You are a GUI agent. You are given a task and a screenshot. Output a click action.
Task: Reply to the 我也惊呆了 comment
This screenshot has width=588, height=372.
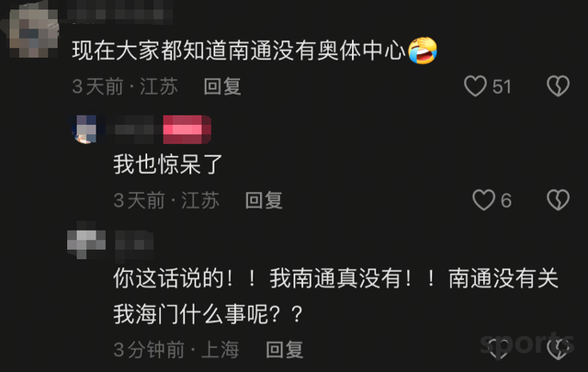[264, 200]
